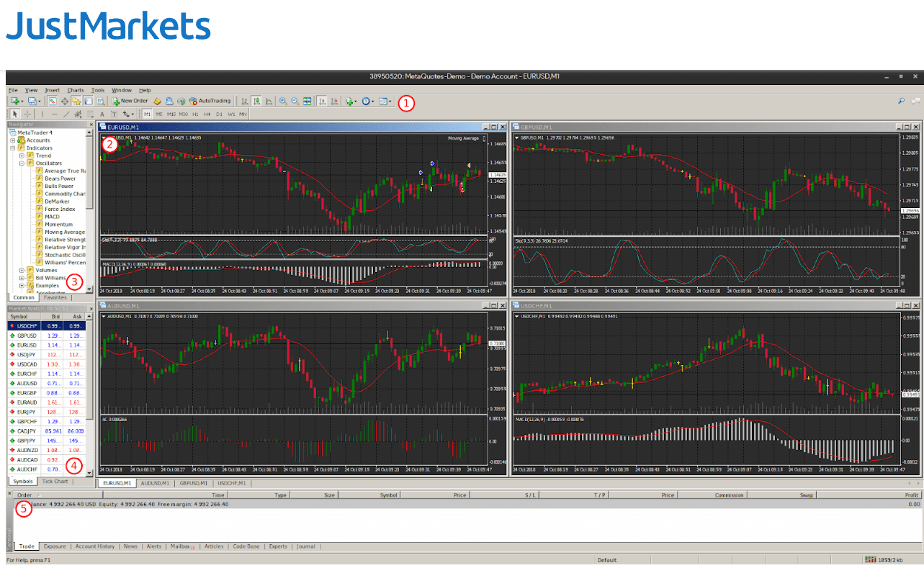Select MACD in the Navigator
Image resolution: width=924 pixels, height=568 pixels.
pyautogui.click(x=52, y=217)
